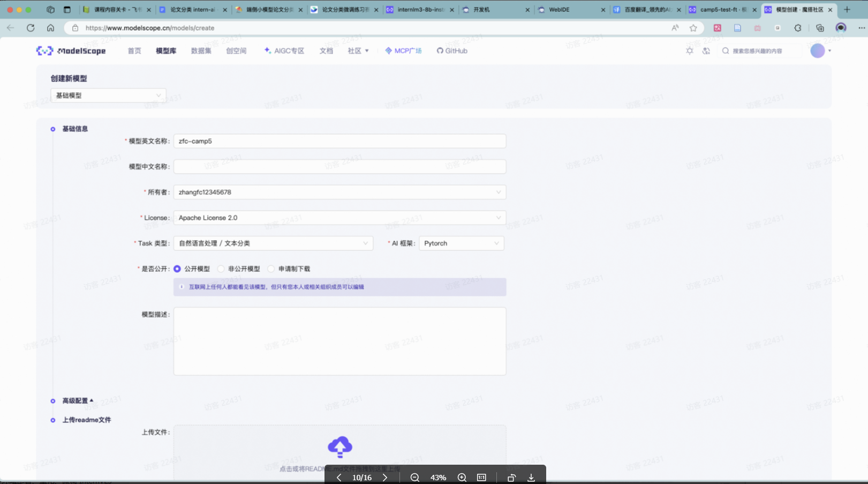Expand the 高级配置 section
Image resolution: width=868 pixels, height=484 pixels.
click(78, 401)
